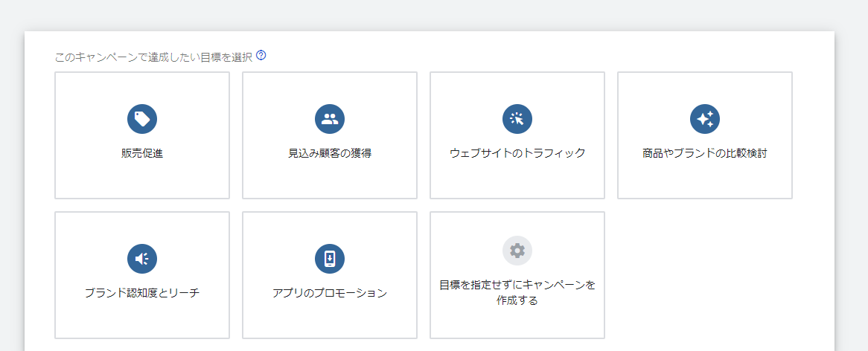868x351 pixels.
Task: Click the price tag icon for 販売促進
Action: click(x=142, y=119)
